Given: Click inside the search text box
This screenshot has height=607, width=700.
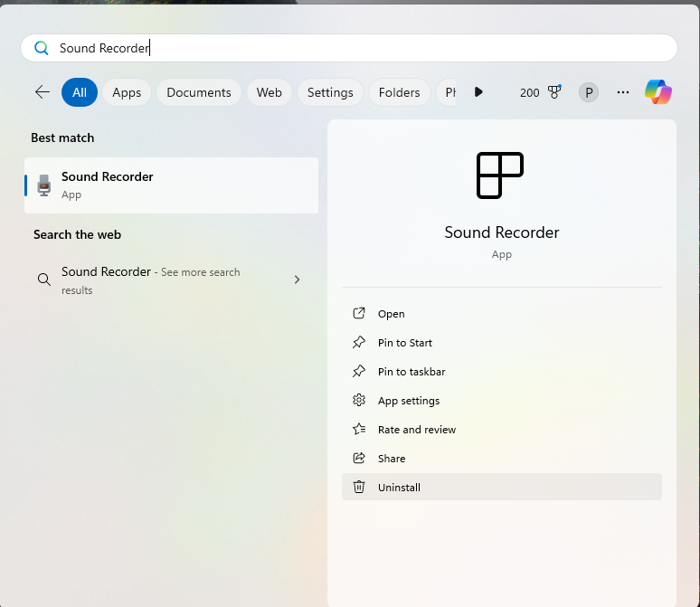Looking at the screenshot, I should point(362,48).
